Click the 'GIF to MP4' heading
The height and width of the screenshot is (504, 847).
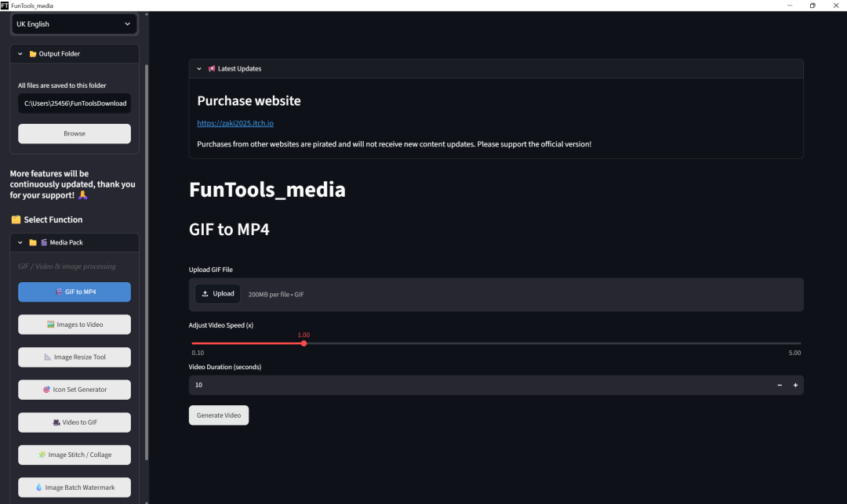[x=229, y=230]
